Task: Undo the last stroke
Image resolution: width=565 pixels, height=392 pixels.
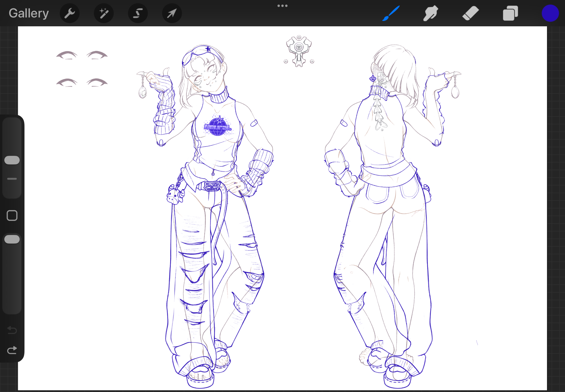Action: click(x=12, y=330)
